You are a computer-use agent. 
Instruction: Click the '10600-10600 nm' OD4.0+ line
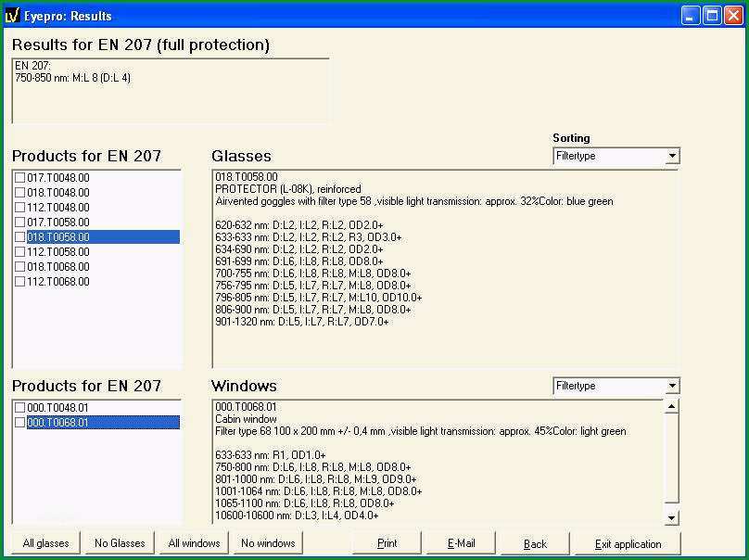(x=297, y=515)
